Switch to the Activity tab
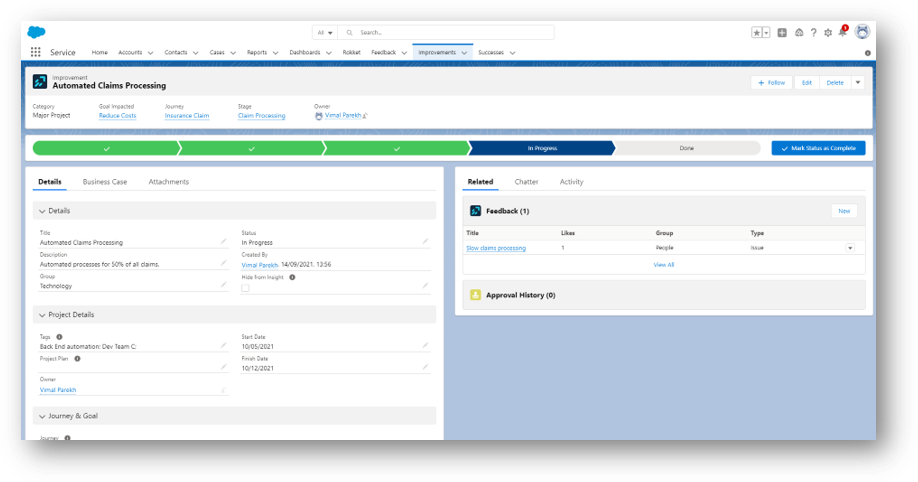The height and width of the screenshot is (482, 918). pyautogui.click(x=571, y=182)
